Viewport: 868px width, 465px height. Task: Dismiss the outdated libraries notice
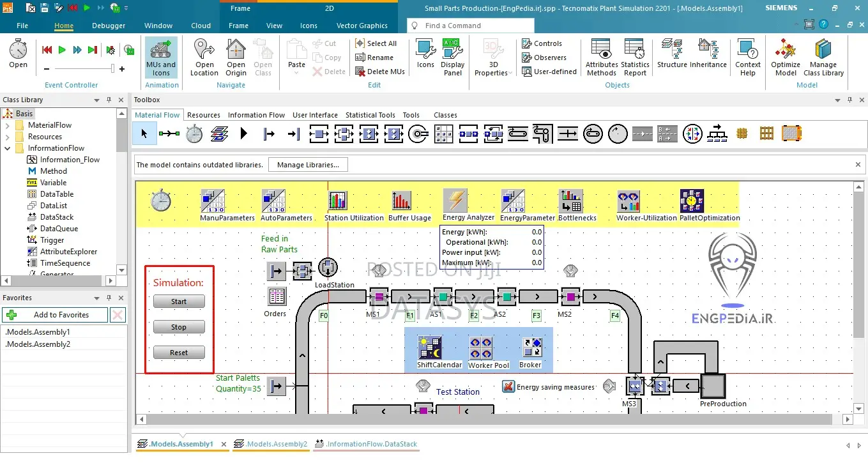(x=858, y=165)
